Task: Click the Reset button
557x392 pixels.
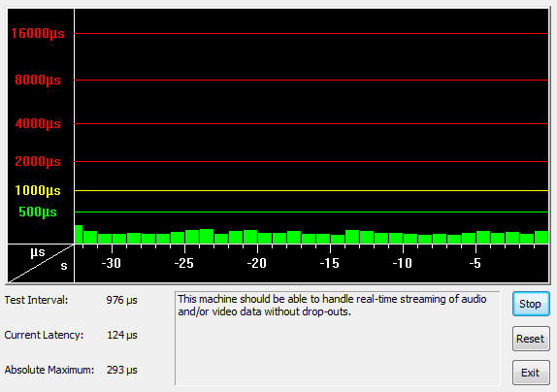Action: click(531, 339)
